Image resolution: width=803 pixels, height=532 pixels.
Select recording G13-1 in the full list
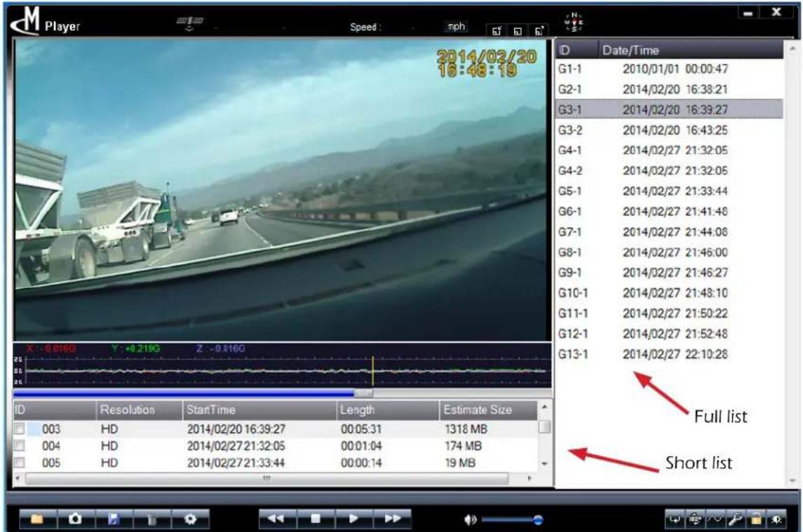point(669,355)
